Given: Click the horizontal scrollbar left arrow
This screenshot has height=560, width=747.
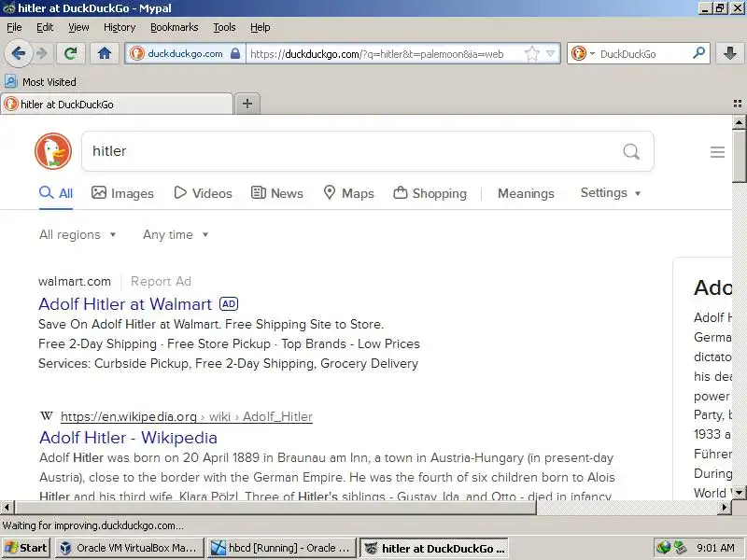Looking at the screenshot, I should (x=7, y=507).
